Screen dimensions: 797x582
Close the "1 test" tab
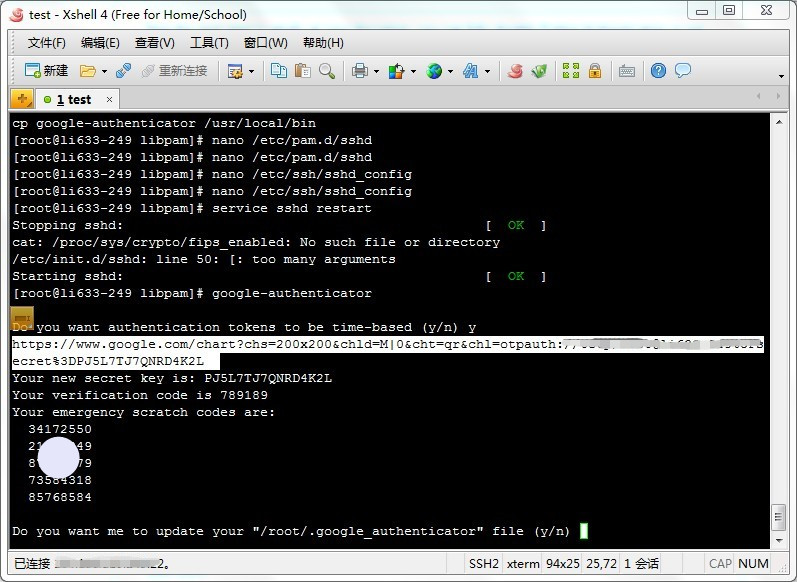(109, 99)
